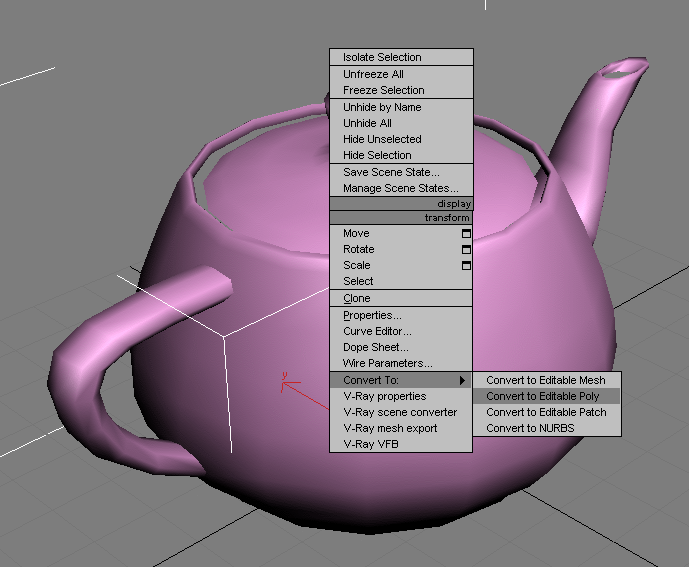Select Unfreeze All entry

pos(401,74)
